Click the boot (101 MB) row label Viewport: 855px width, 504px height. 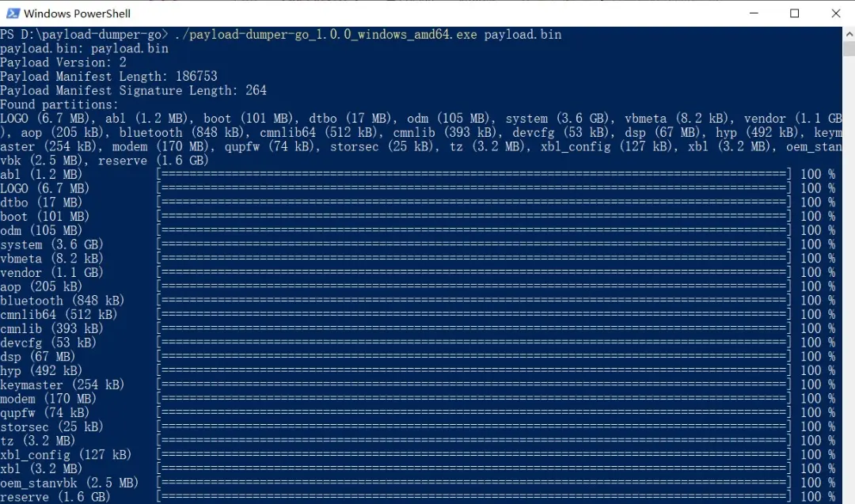[44, 216]
